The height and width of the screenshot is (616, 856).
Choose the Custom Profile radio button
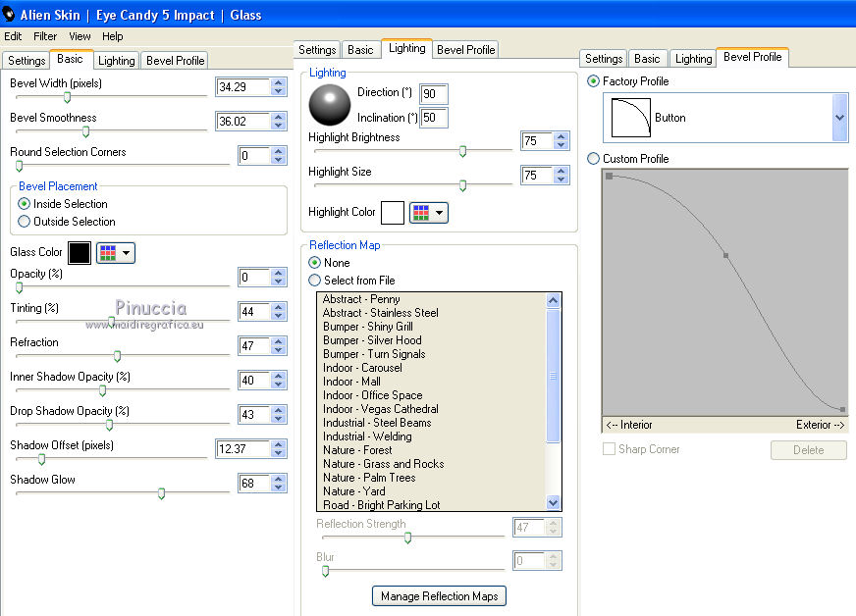[593, 159]
